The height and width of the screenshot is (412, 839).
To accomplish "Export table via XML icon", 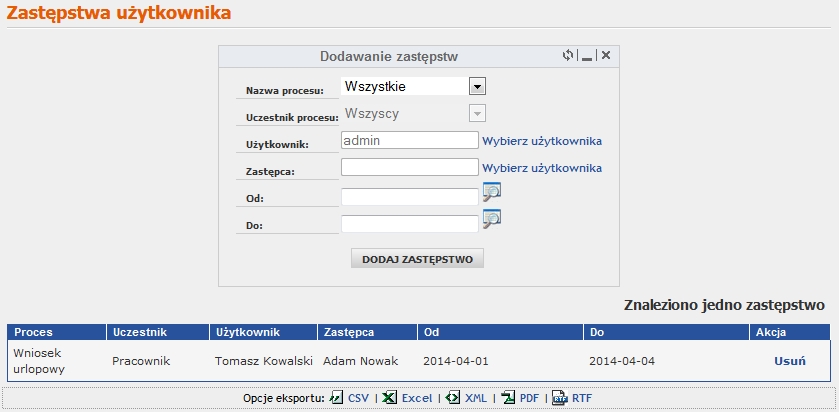I will [453, 398].
